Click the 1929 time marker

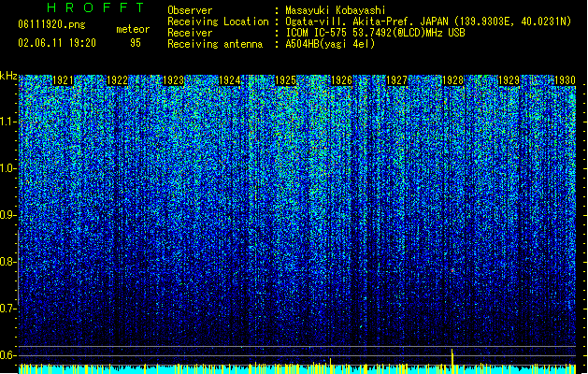[509, 80]
